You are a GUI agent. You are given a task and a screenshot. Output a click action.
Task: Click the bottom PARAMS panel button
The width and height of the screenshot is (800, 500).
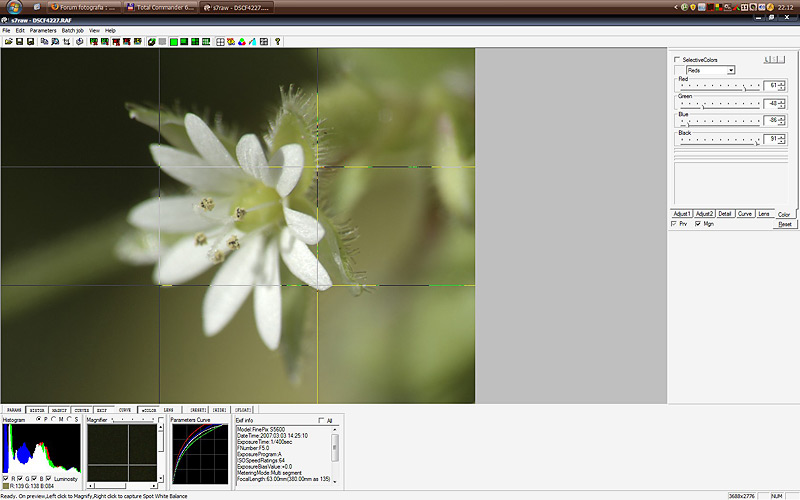click(14, 410)
